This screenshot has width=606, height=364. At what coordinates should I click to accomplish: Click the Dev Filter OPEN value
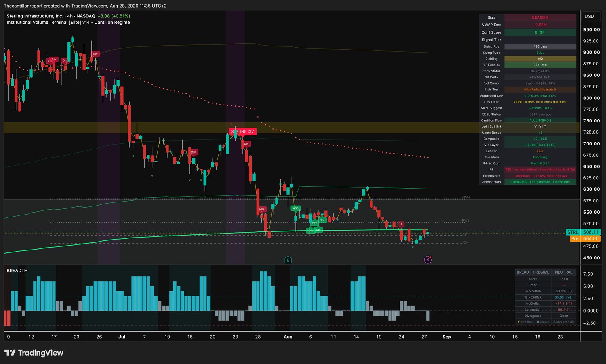[540, 102]
